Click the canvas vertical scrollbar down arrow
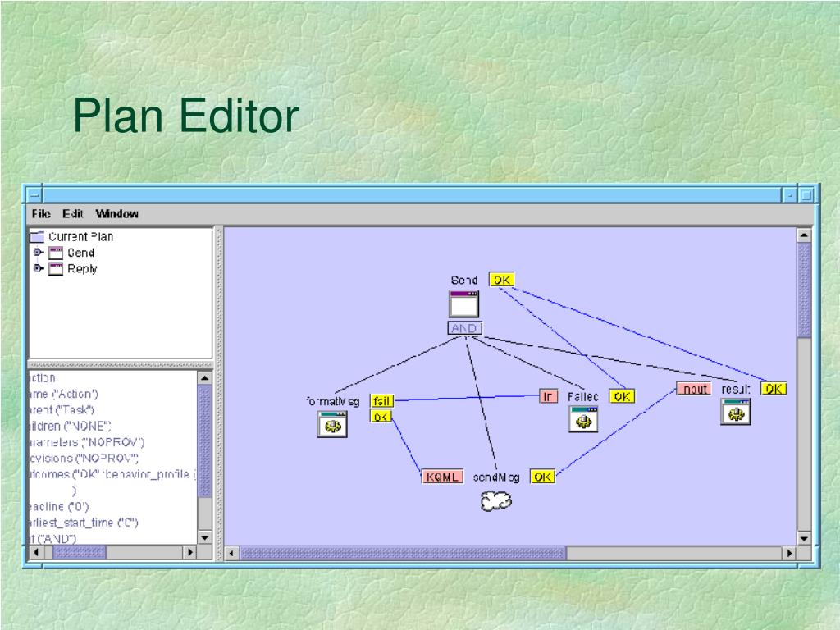The image size is (840, 630). point(804,538)
